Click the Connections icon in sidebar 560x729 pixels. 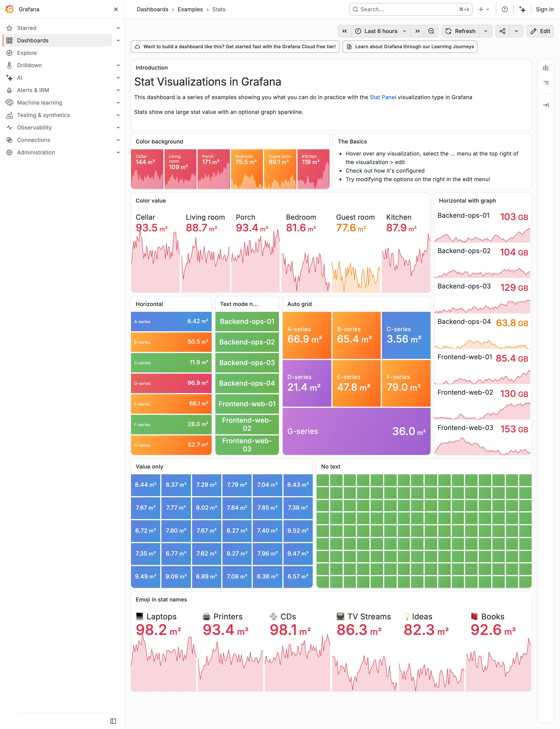tap(9, 140)
